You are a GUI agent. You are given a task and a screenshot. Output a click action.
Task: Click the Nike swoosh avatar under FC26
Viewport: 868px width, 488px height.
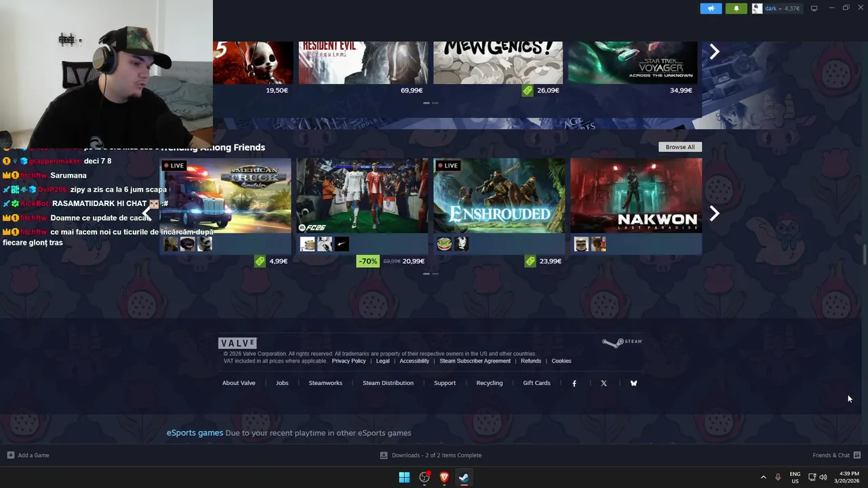(x=342, y=244)
